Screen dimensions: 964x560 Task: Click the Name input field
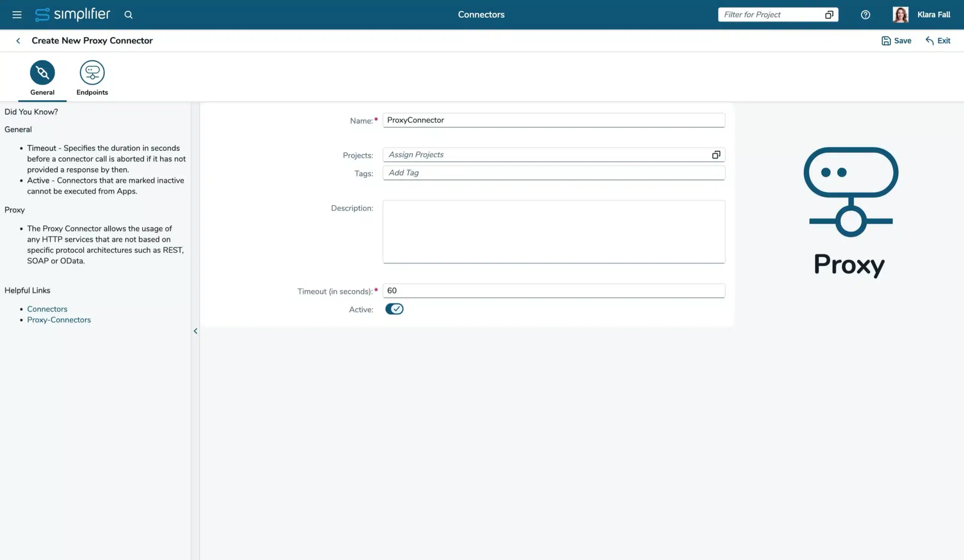point(554,120)
